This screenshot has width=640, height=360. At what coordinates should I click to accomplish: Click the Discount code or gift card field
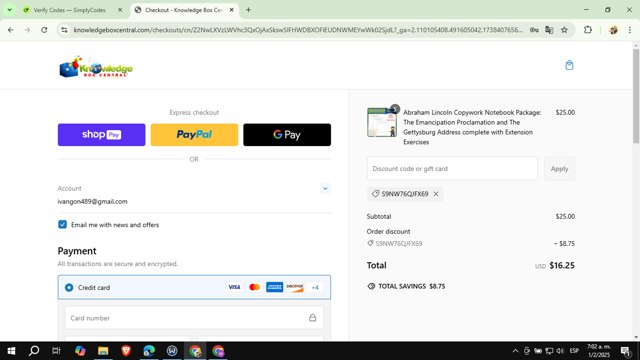[x=452, y=169]
